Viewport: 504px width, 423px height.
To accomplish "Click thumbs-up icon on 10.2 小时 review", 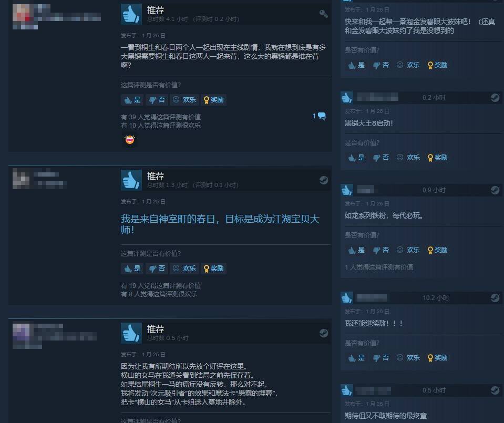I will [x=347, y=297].
